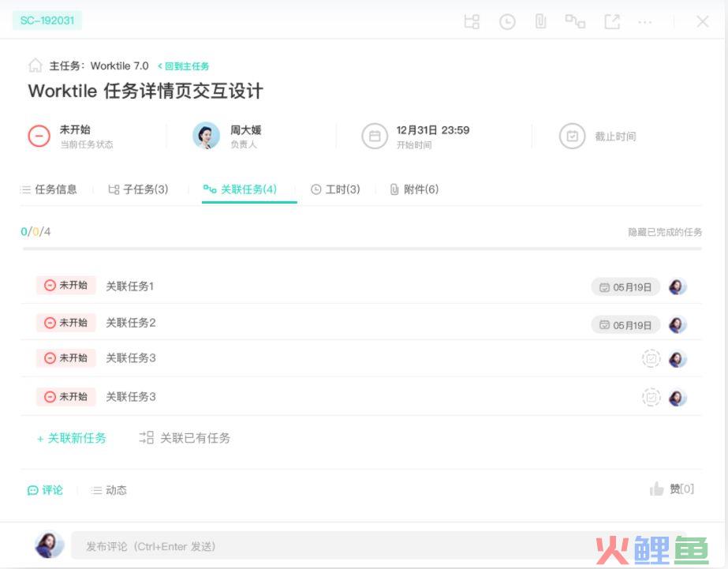
Task: Click 05月19日 date on 关联任务2
Action: 625,324
